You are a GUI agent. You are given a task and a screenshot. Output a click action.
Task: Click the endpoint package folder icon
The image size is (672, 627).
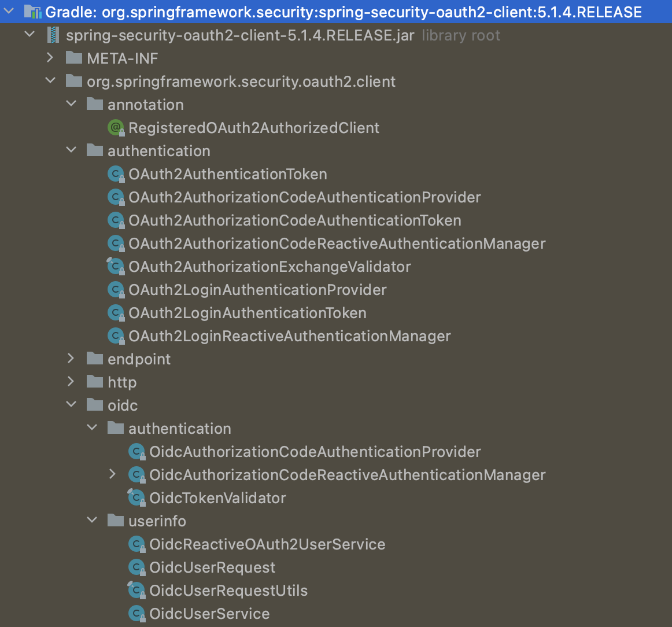(94, 359)
